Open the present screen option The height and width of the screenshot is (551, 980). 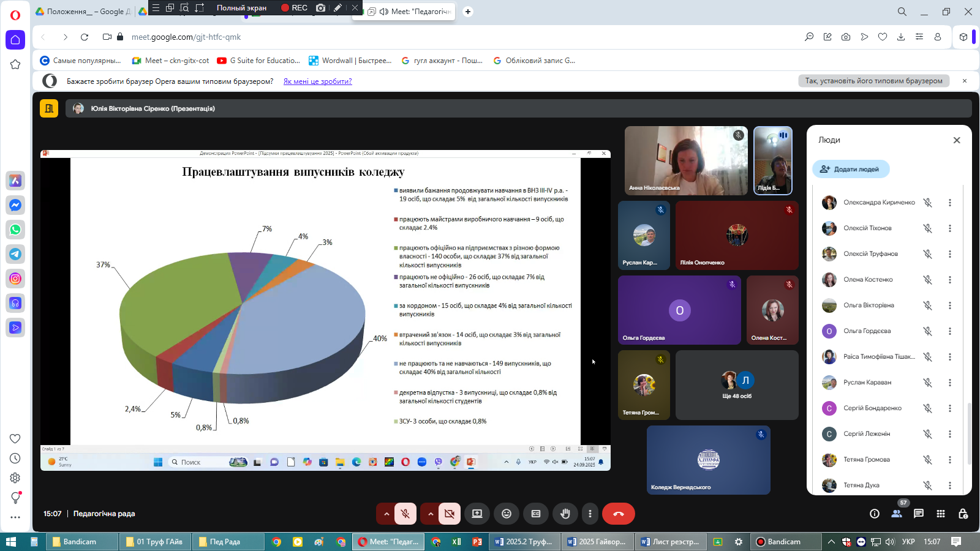pos(477,514)
